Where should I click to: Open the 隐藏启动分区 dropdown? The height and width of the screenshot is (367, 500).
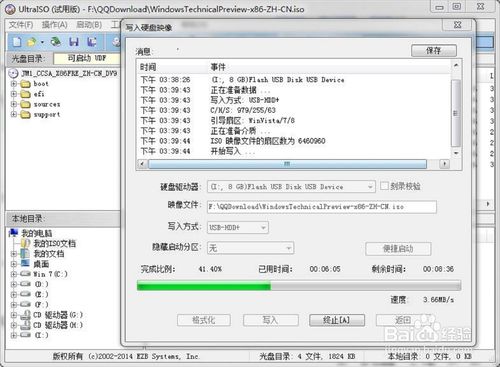289,248
